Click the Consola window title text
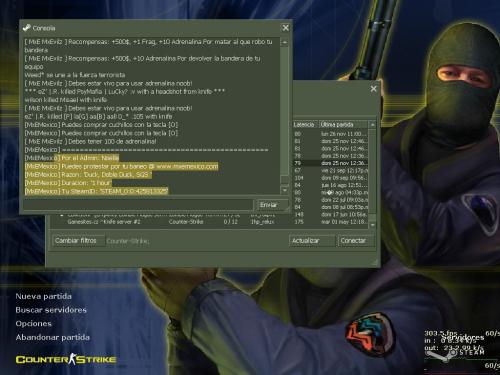The width and height of the screenshot is (500, 375). tap(44, 28)
